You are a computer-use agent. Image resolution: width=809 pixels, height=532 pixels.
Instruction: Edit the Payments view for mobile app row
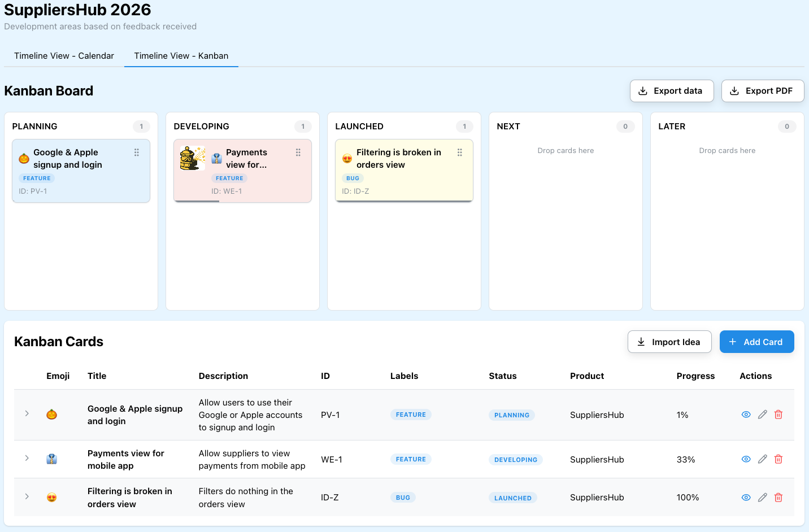762,459
